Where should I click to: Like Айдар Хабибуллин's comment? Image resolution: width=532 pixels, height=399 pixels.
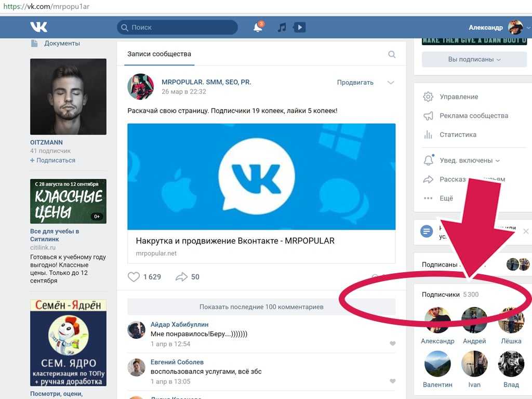point(393,344)
